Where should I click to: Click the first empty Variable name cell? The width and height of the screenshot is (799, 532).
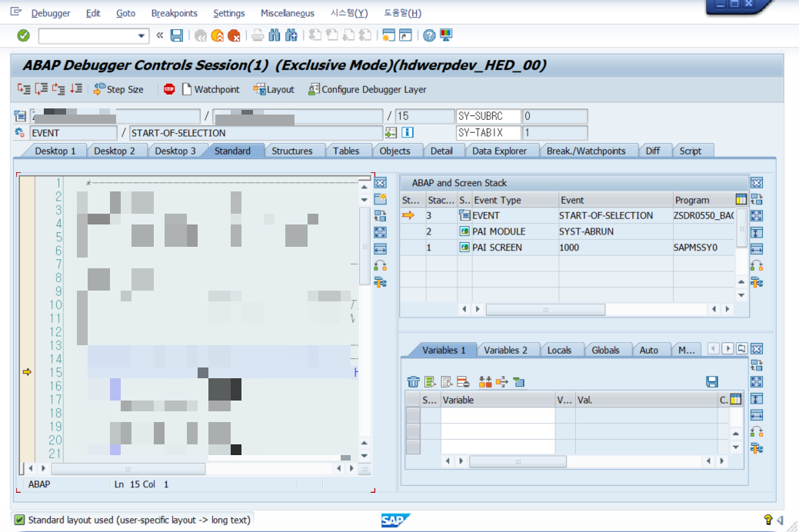498,415
